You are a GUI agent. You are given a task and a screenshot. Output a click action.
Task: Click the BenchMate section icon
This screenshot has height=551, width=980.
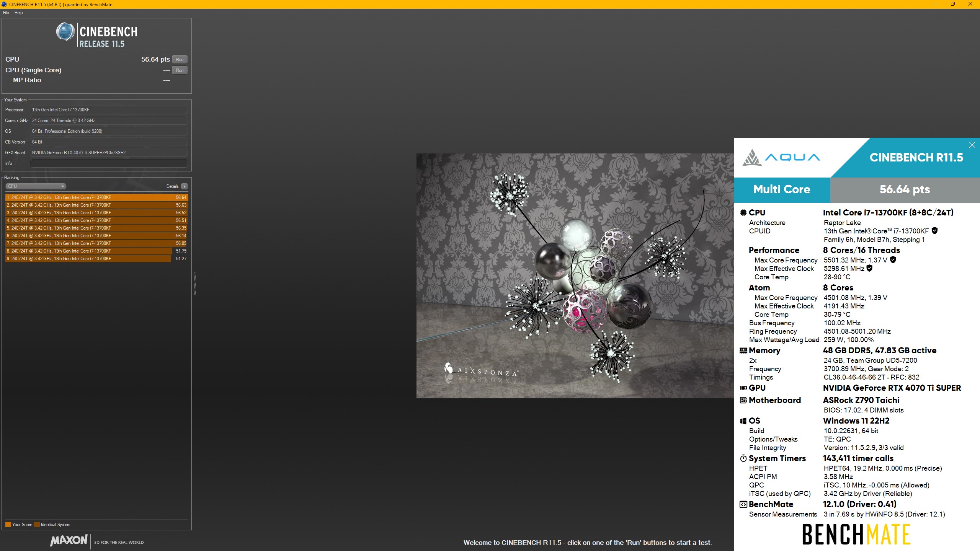coord(743,504)
